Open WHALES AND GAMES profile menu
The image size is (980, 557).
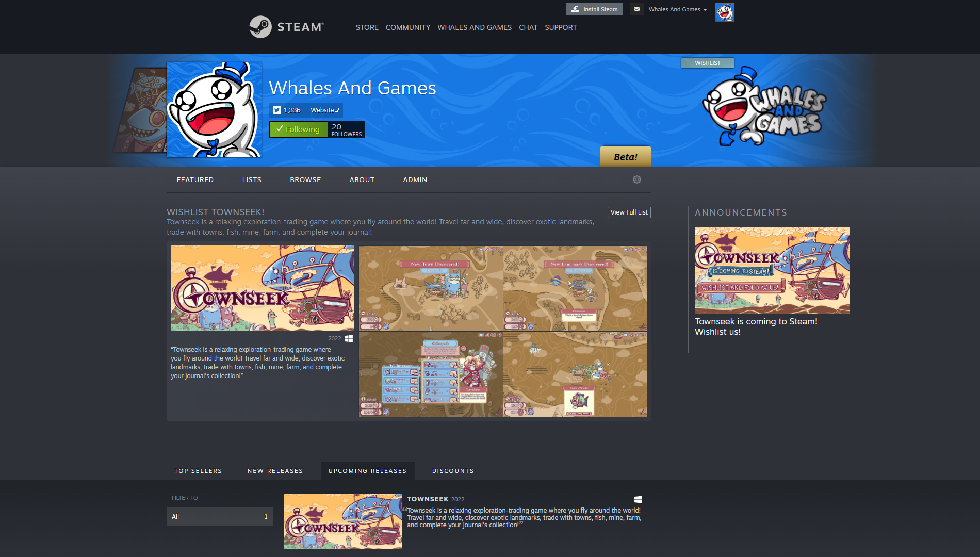475,27
